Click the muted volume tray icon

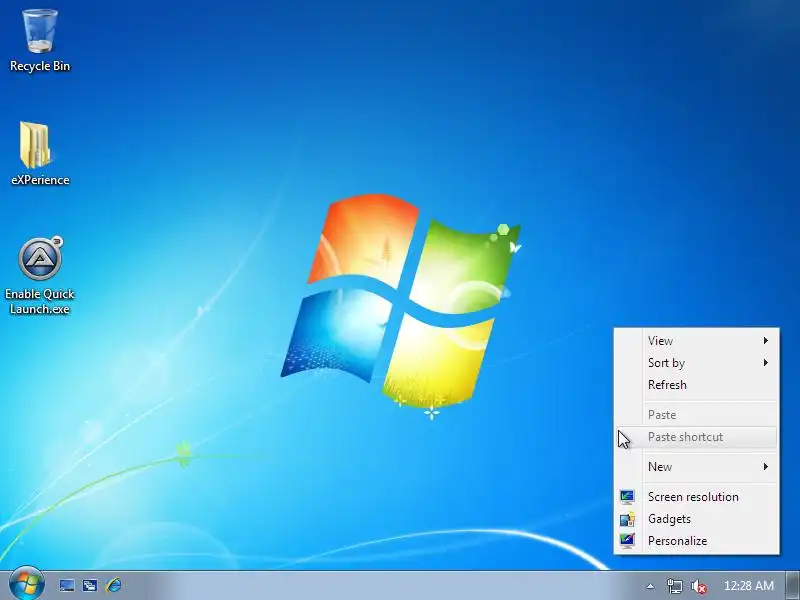pos(698,586)
